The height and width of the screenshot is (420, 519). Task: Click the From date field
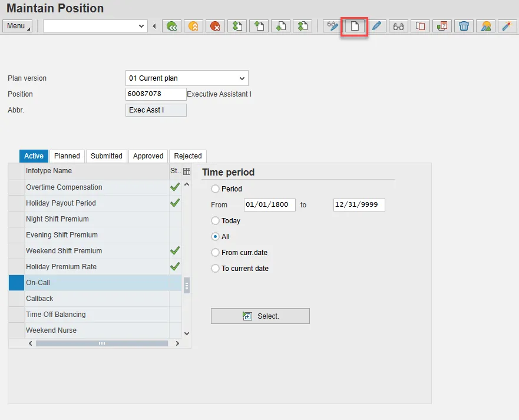pos(270,204)
